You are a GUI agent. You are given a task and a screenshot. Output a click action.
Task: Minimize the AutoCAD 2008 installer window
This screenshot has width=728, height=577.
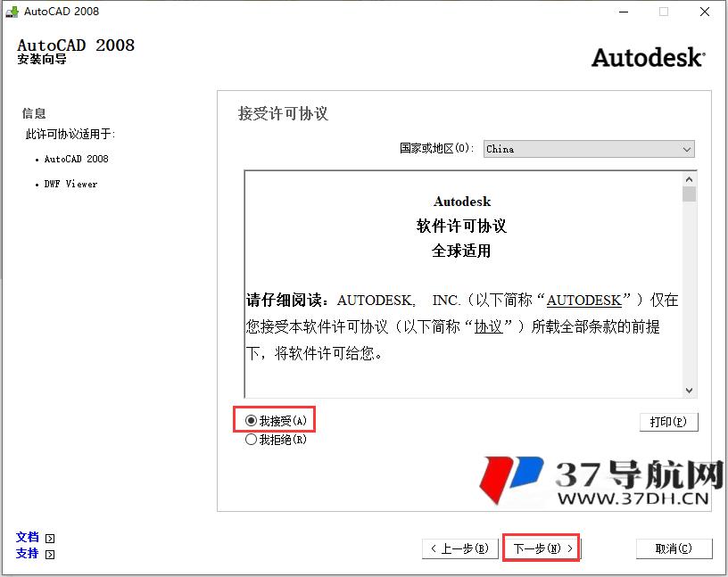[623, 12]
